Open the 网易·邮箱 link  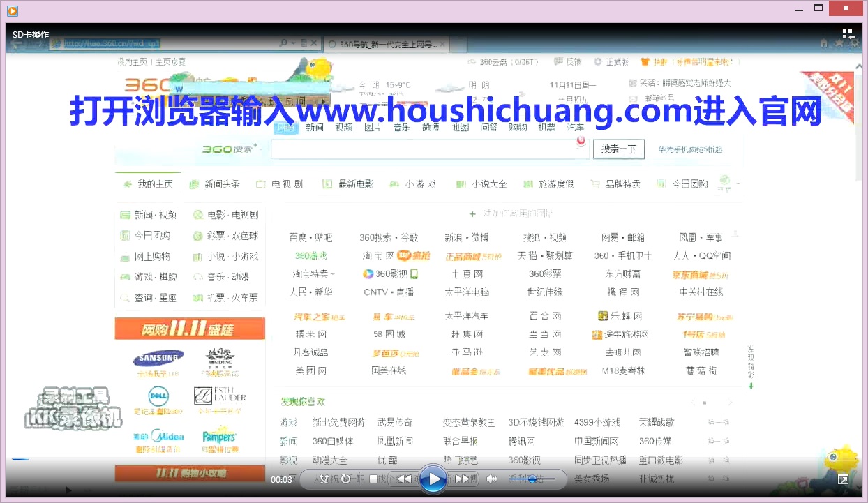[623, 238]
